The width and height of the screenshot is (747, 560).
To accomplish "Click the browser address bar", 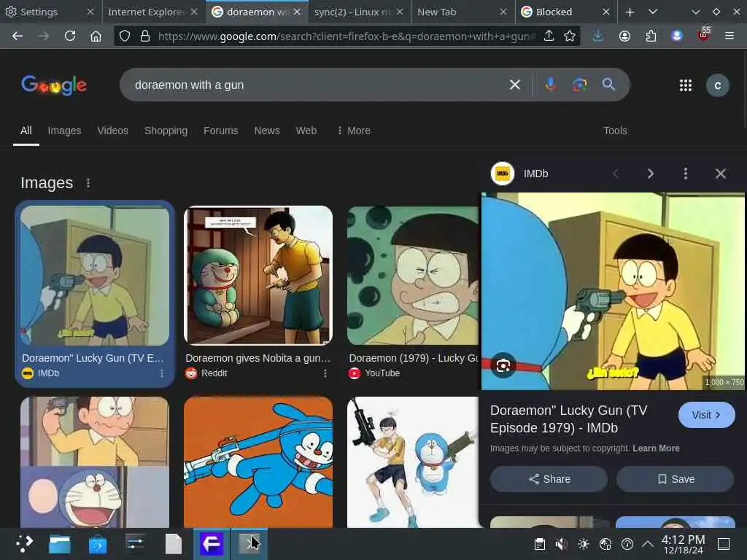I will [347, 36].
